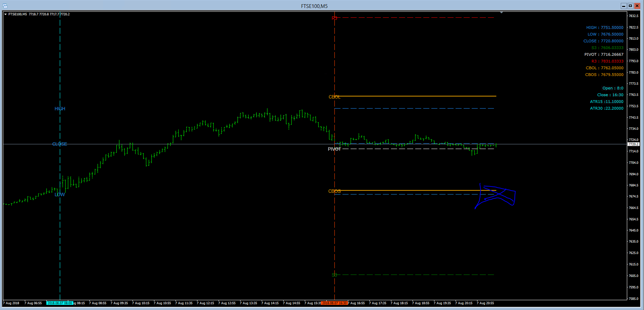
Task: Select the orange CBOL horizontal line
Action: click(x=415, y=96)
